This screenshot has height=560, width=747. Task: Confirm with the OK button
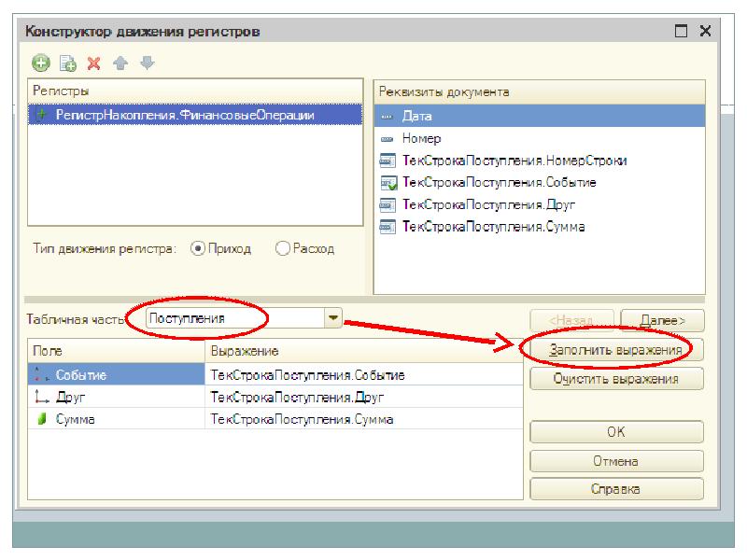pos(615,432)
